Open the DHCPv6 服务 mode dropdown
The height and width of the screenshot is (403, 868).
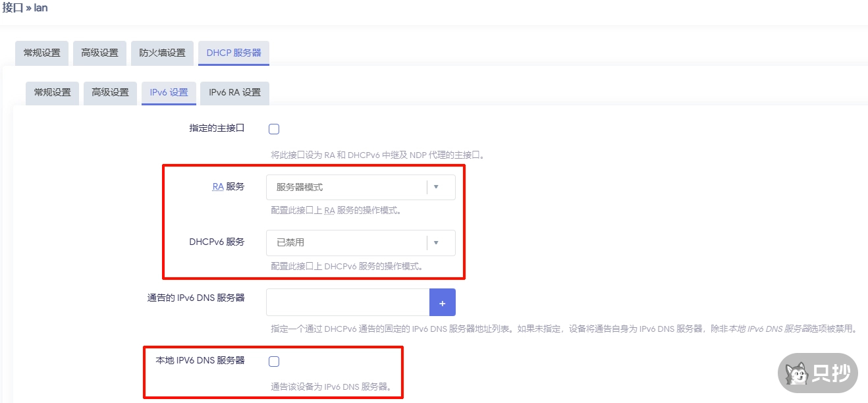coord(361,243)
